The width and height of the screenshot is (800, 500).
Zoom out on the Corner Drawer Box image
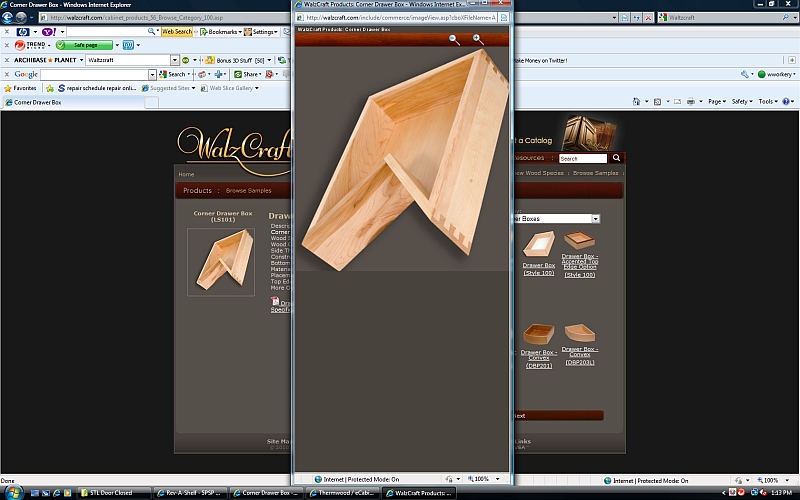(x=454, y=40)
